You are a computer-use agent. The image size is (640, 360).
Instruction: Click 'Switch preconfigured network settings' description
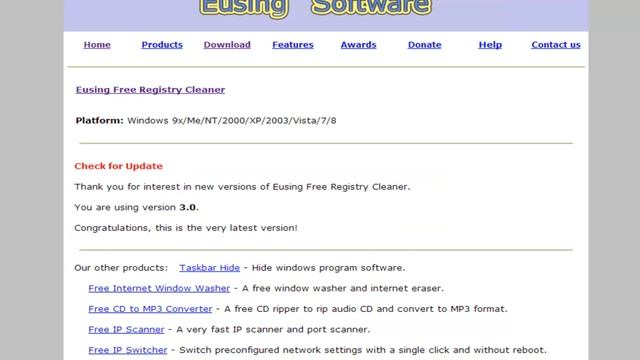coord(363,350)
